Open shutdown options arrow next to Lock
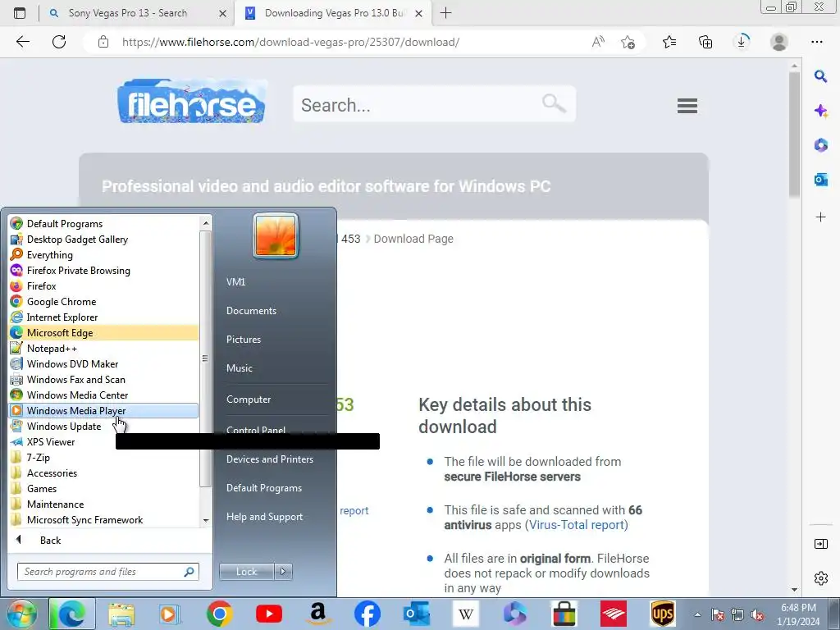Viewport: 840px width, 630px height. pos(283,572)
